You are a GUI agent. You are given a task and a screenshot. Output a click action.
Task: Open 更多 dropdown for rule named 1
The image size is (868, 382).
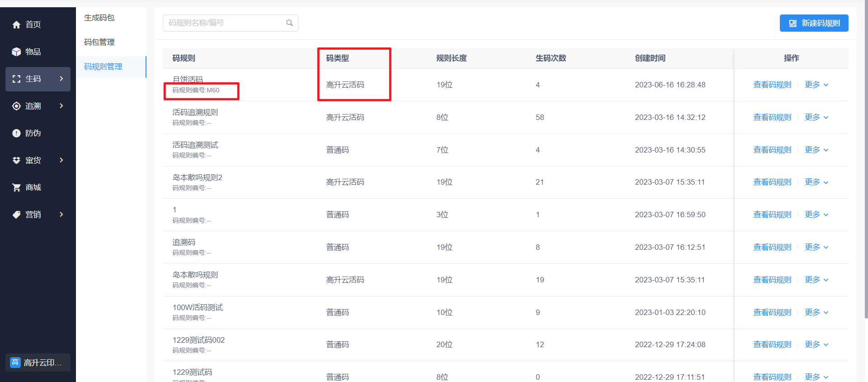point(816,215)
